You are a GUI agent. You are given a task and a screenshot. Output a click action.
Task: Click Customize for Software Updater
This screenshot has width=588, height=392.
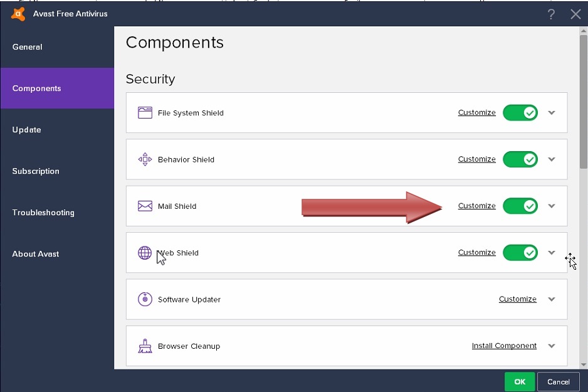[518, 299]
